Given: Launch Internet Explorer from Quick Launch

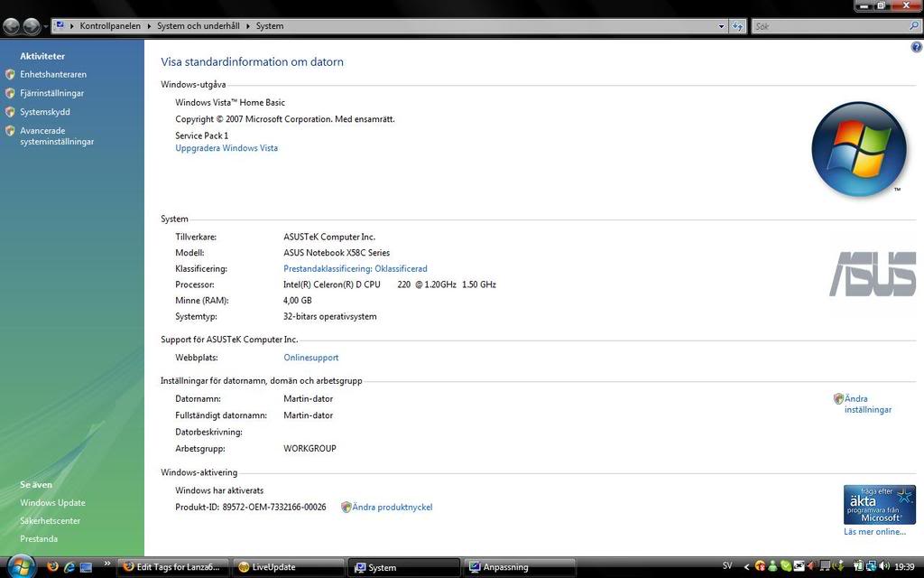Looking at the screenshot, I should [69, 567].
